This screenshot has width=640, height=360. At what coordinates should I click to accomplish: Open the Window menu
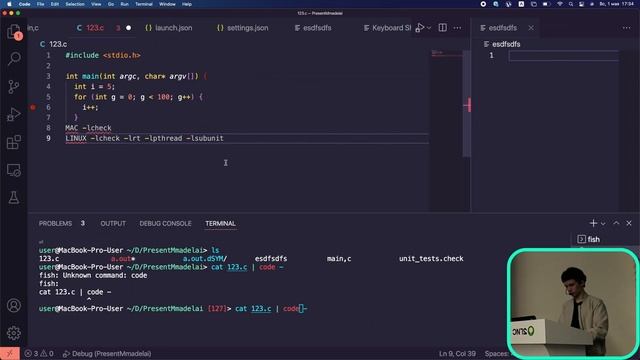pyautogui.click(x=167, y=4)
